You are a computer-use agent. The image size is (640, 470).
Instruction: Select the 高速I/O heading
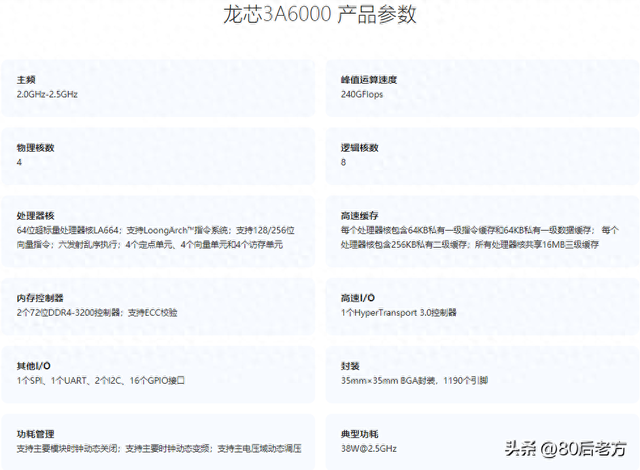[x=358, y=298]
